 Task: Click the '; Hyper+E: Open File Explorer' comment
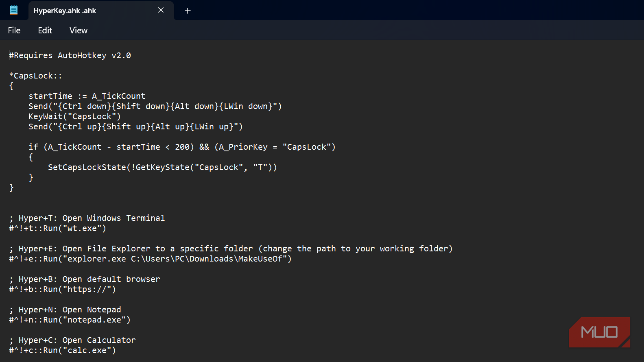click(231, 249)
